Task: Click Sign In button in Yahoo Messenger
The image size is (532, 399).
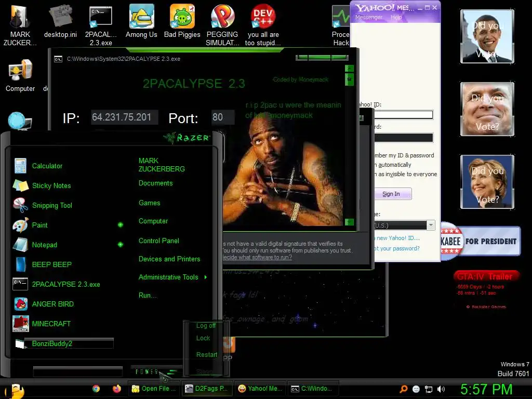Action: pyautogui.click(x=393, y=194)
